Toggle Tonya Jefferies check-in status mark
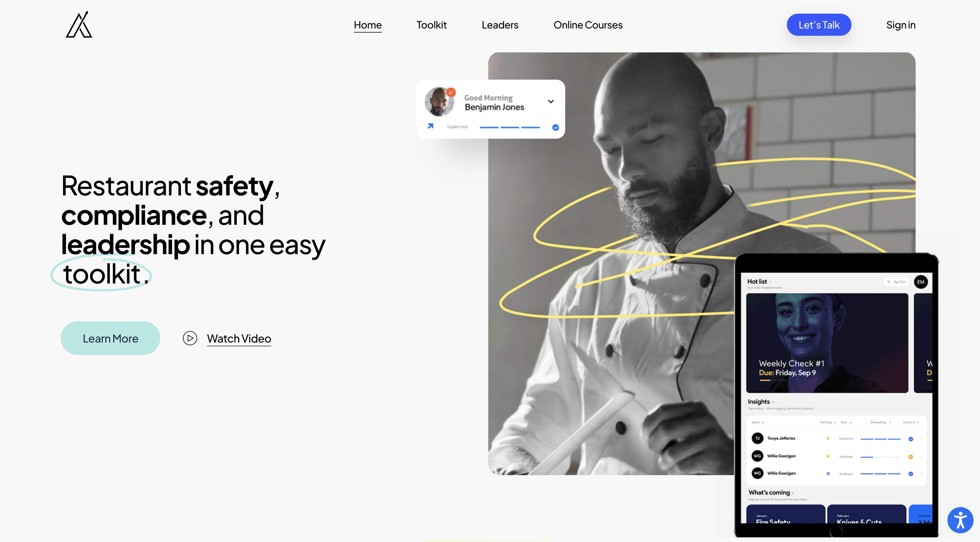The width and height of the screenshot is (980, 542). (911, 439)
